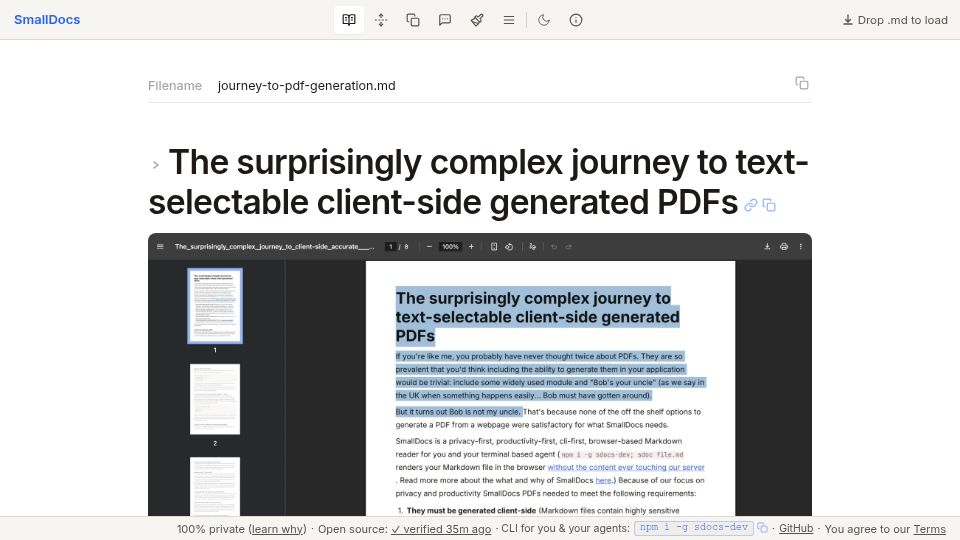Click the npm i -g sdocs-dev command
Image resolution: width=960 pixels, height=540 pixels.
click(x=694, y=528)
